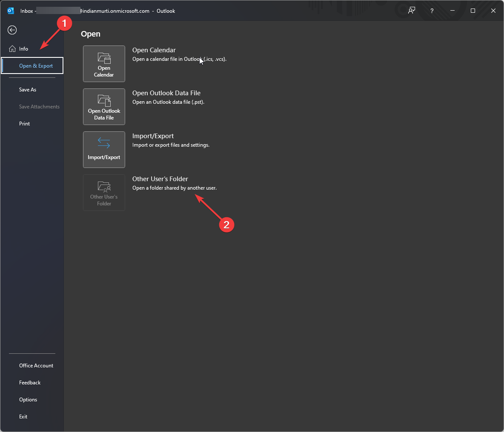Click 'Import or export files and settings' text
This screenshot has height=432, width=504.
[171, 145]
